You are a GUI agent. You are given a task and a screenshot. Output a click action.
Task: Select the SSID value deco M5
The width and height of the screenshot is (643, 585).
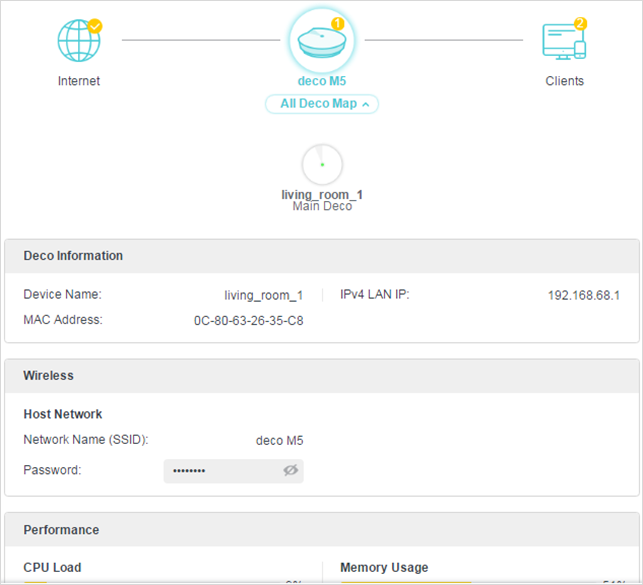280,440
